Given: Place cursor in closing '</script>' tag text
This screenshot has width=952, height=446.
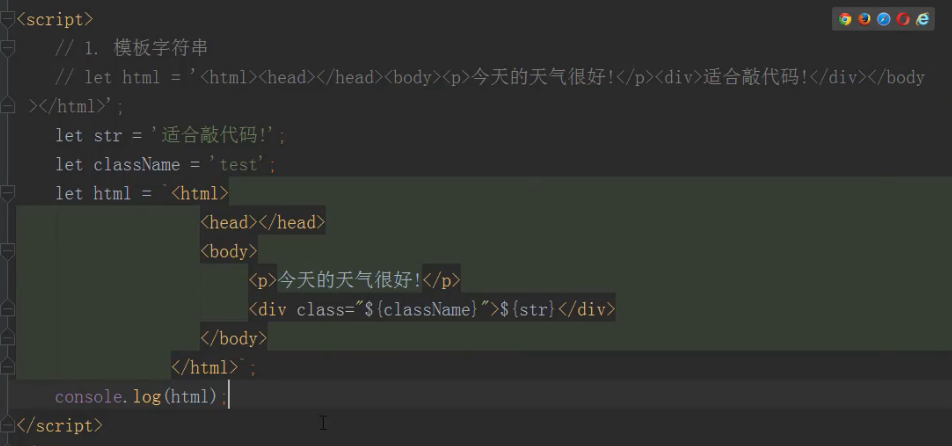Looking at the screenshot, I should point(60,426).
